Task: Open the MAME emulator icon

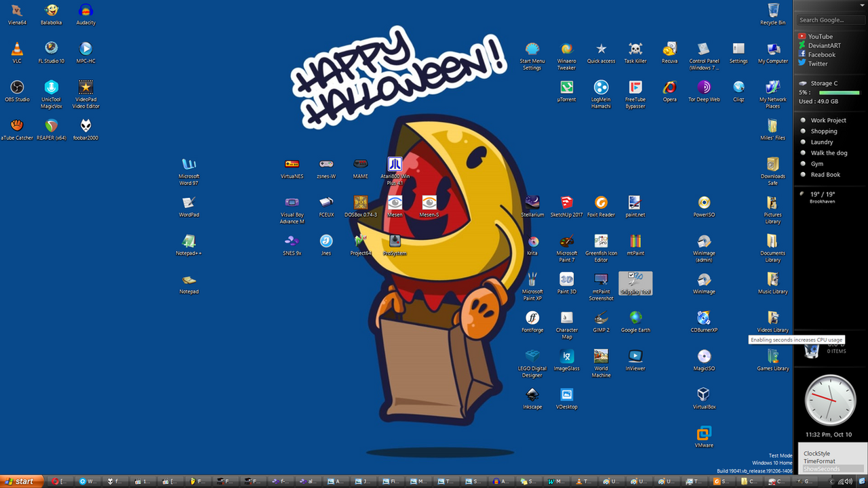Action: [x=361, y=168]
